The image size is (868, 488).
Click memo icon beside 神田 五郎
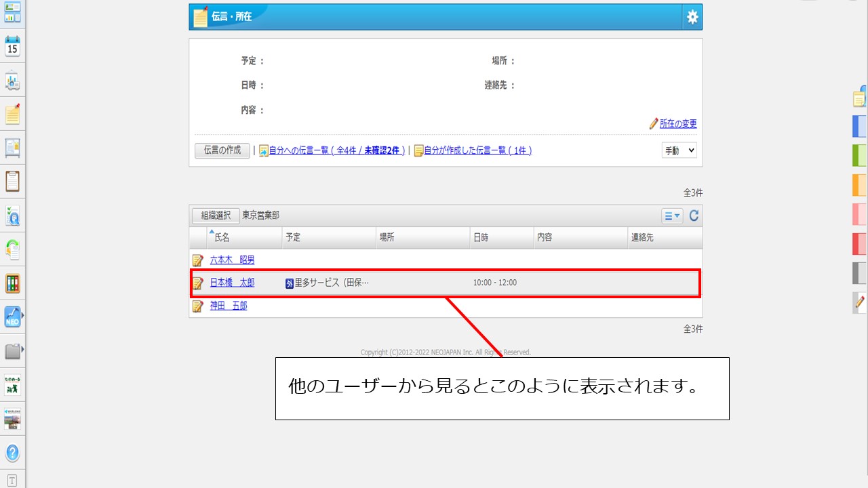[x=198, y=306]
